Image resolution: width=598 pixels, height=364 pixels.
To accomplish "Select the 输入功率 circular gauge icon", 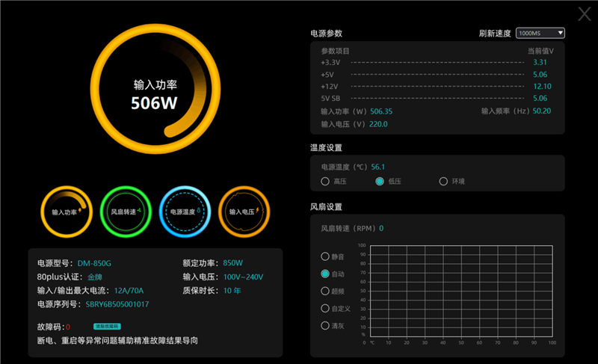I will point(67,212).
